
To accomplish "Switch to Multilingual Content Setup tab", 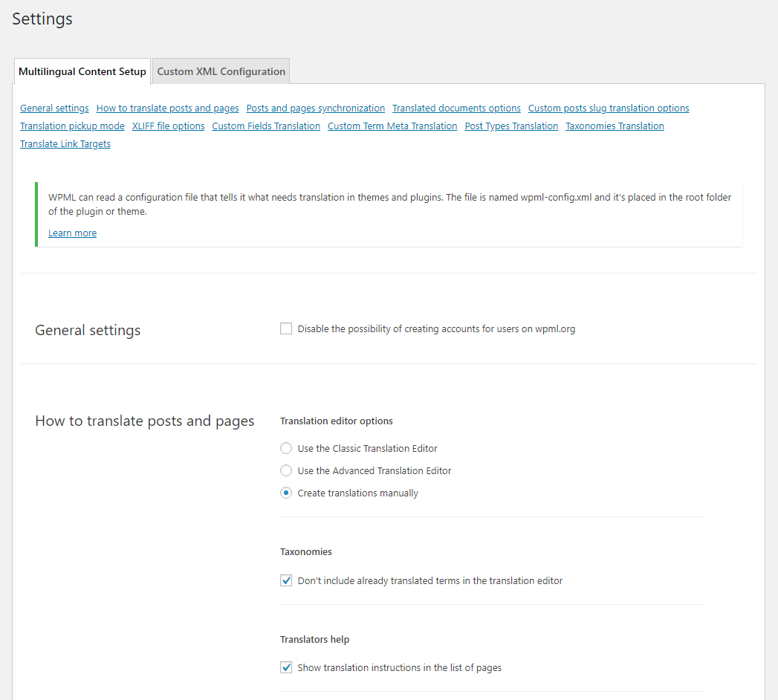I will [x=82, y=71].
